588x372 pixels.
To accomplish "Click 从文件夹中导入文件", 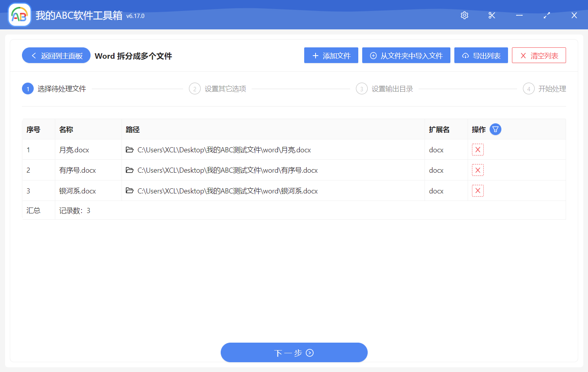I will 406,55.
